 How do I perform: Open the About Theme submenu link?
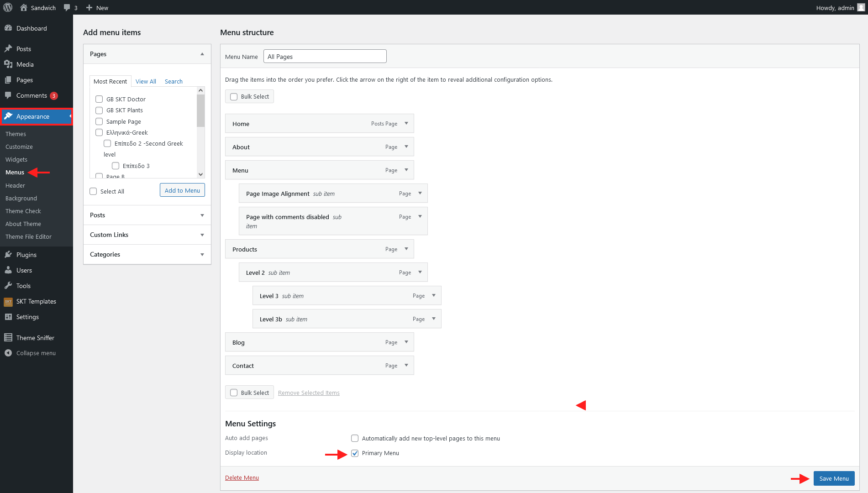(23, 224)
